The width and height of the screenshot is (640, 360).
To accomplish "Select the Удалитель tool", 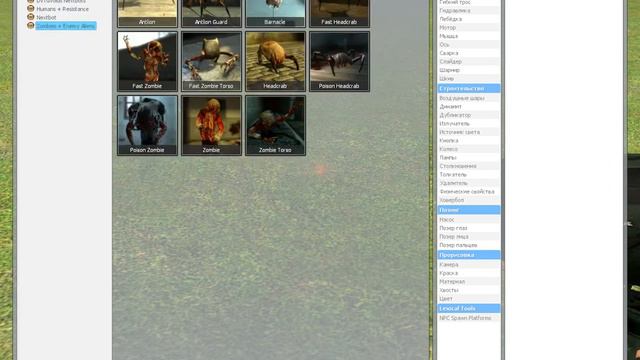I will [469, 183].
